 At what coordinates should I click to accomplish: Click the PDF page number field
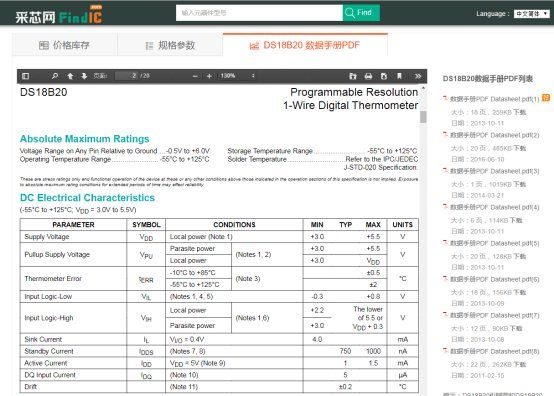[127, 76]
